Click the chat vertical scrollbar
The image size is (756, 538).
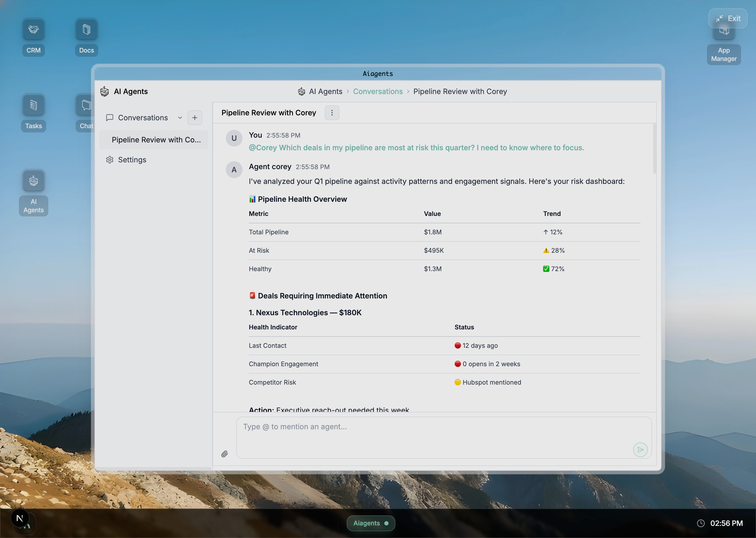point(654,149)
